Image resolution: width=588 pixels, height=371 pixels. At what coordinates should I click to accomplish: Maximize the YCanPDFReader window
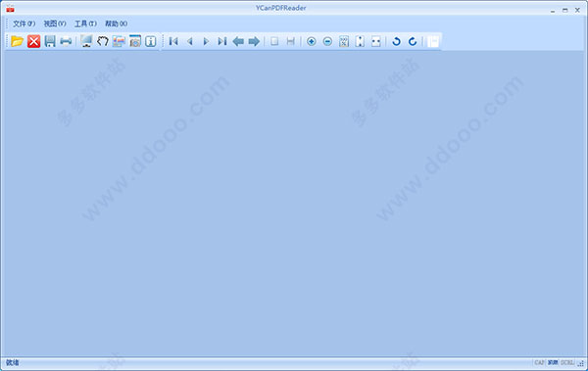click(564, 11)
